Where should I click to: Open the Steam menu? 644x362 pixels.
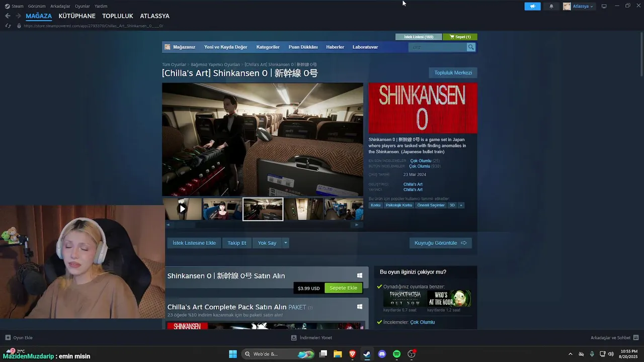coord(14,6)
